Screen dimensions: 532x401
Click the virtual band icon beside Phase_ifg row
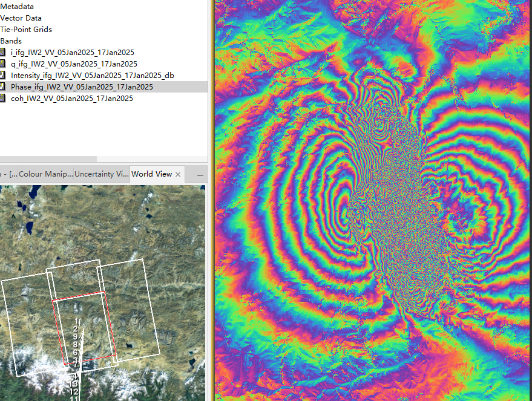point(2,86)
